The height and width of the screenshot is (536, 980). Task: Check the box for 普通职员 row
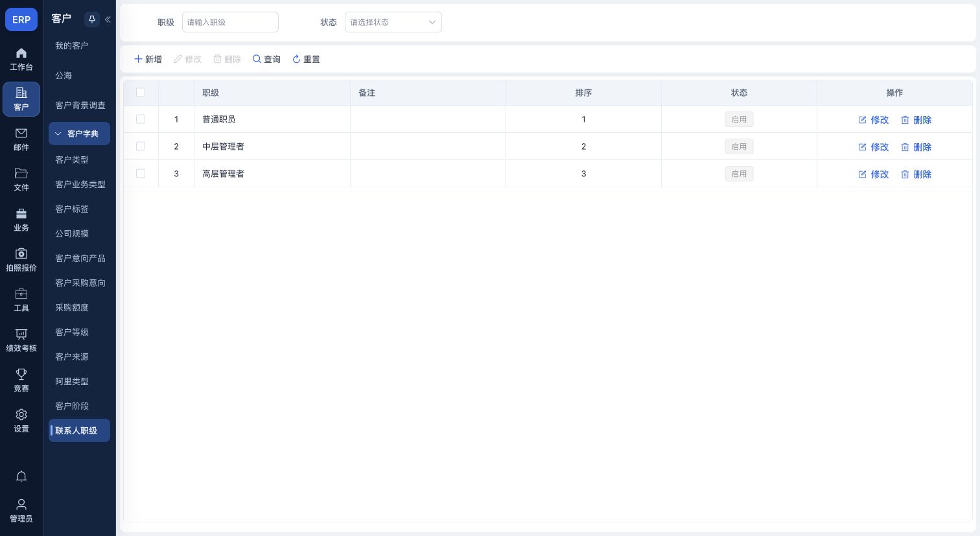pyautogui.click(x=141, y=119)
